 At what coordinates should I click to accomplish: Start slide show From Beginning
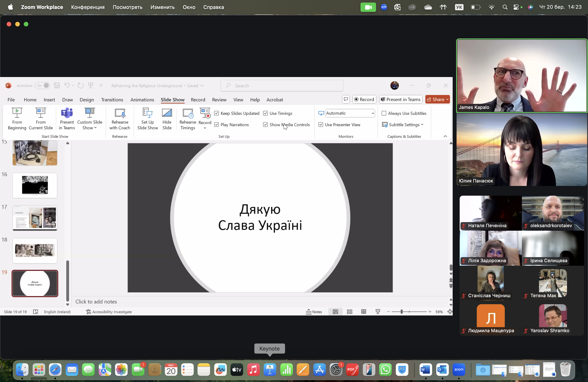click(x=17, y=119)
